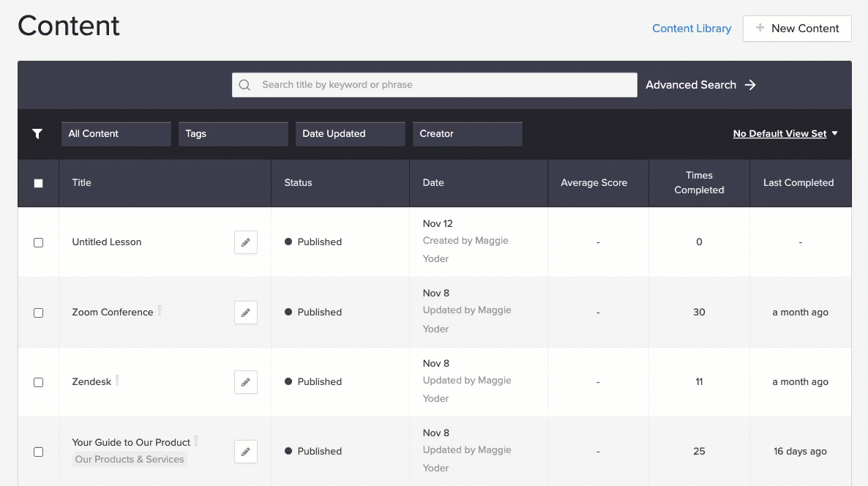
Task: Open the Tags filter dropdown
Action: coord(233,134)
